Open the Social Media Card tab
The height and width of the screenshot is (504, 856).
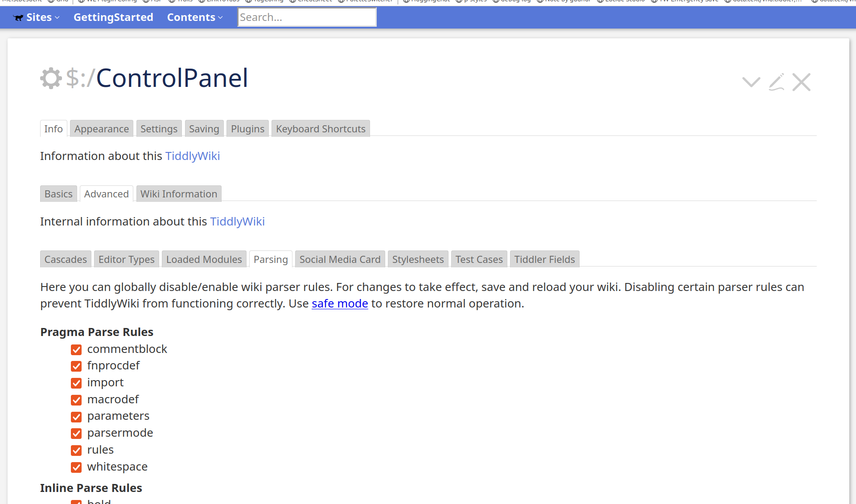pos(340,259)
